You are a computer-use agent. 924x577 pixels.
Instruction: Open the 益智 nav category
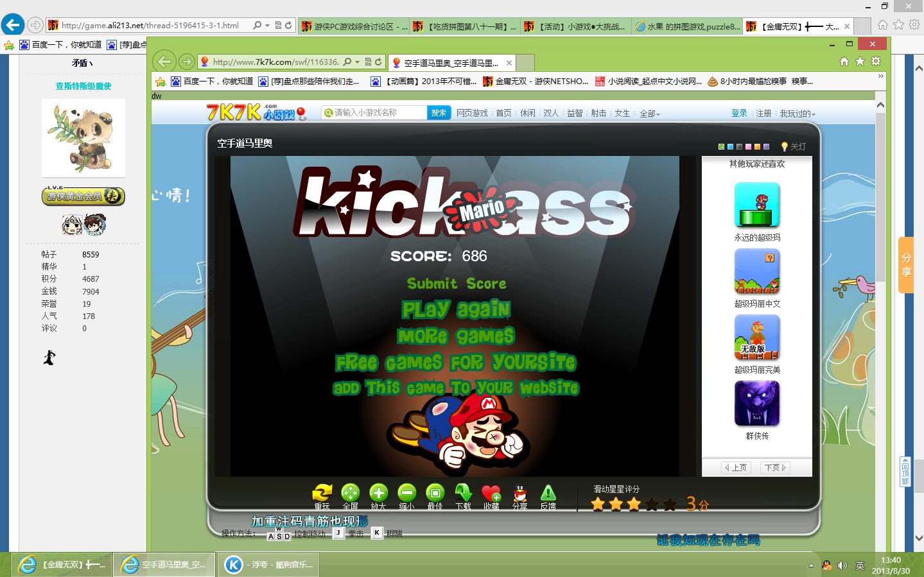coord(575,113)
